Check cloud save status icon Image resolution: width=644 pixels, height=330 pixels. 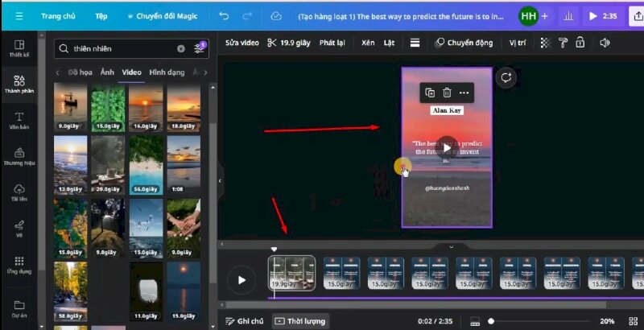276,16
